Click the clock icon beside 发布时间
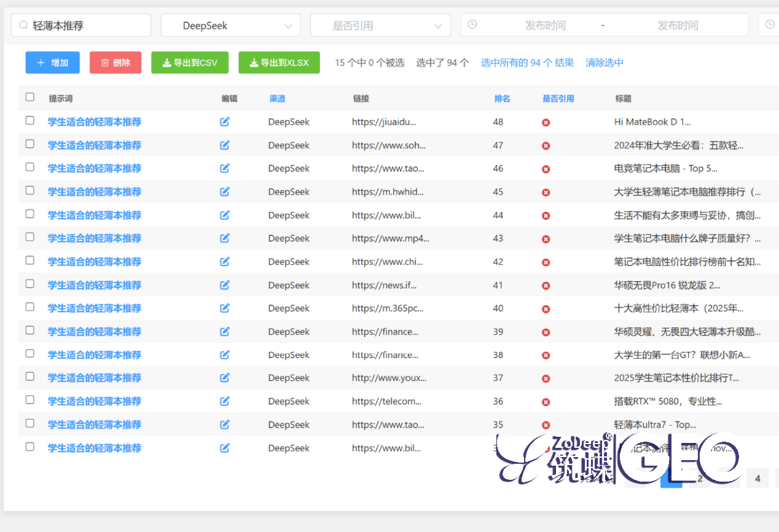Screen dimensions: 779x532 point(471,25)
